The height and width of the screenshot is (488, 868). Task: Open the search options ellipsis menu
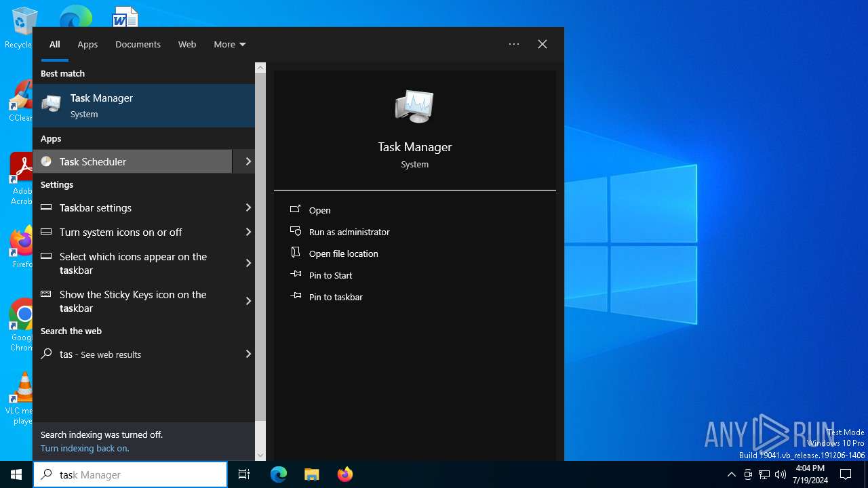[x=514, y=44]
